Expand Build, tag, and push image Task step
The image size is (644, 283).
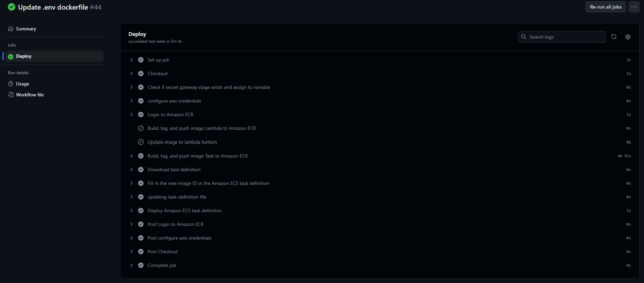click(132, 156)
